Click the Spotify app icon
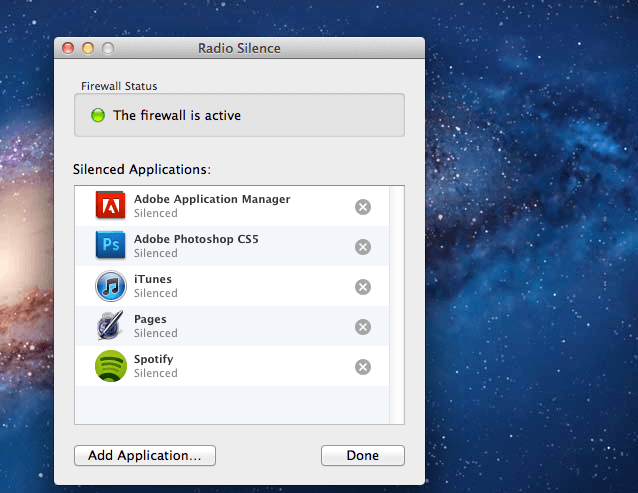This screenshot has width=638, height=493. pos(111,366)
